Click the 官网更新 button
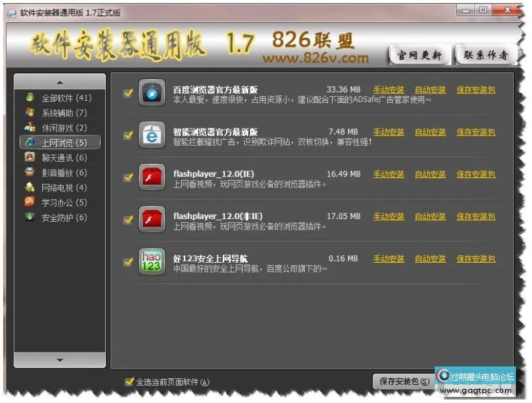Image resolution: width=532 pixels, height=403 pixels. 420,54
